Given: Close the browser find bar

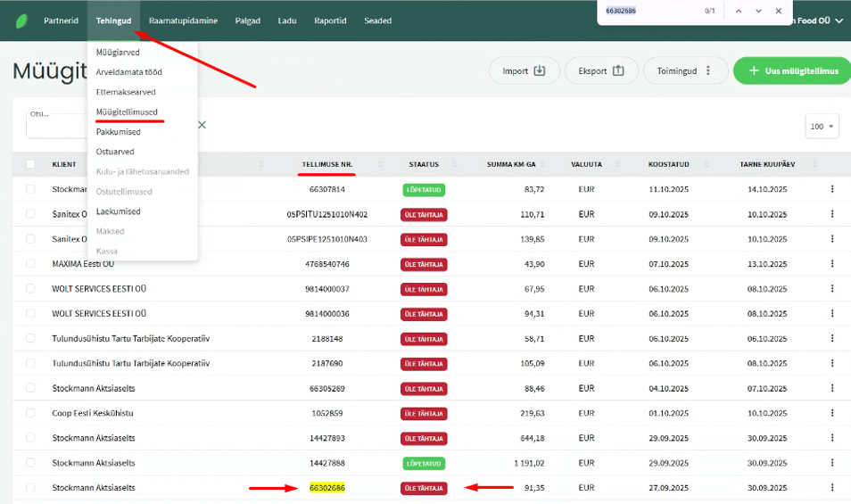Looking at the screenshot, I should click(x=779, y=11).
